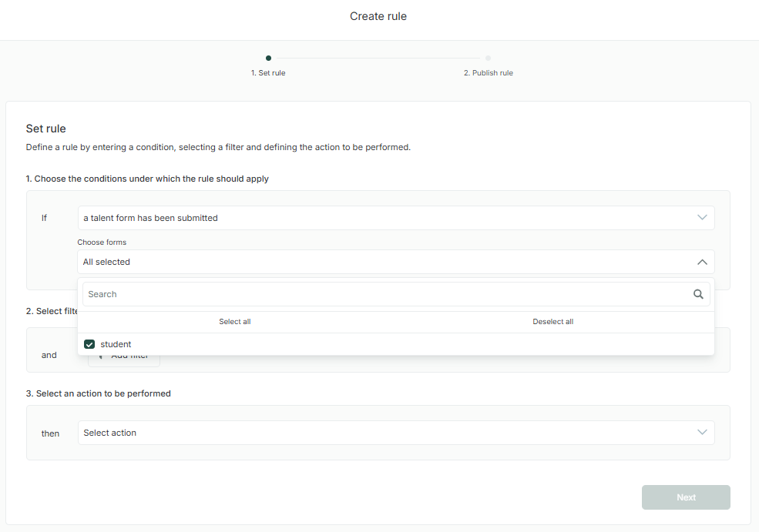
Task: Click the student form label
Action: coord(116,344)
